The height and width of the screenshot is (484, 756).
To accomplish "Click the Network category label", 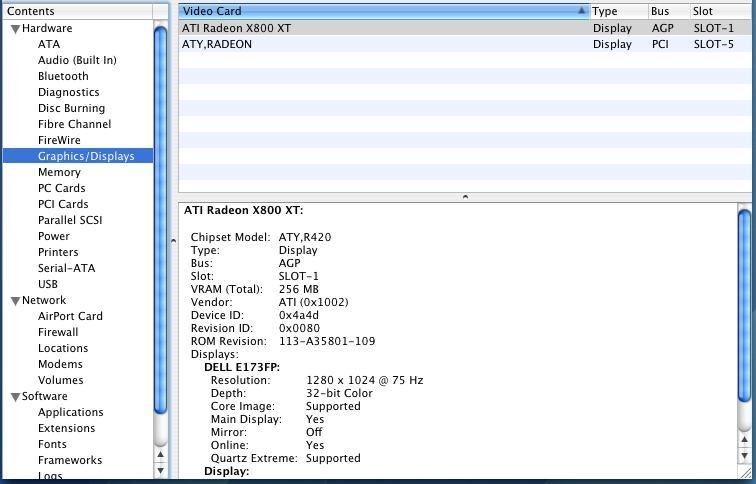I will coord(44,300).
